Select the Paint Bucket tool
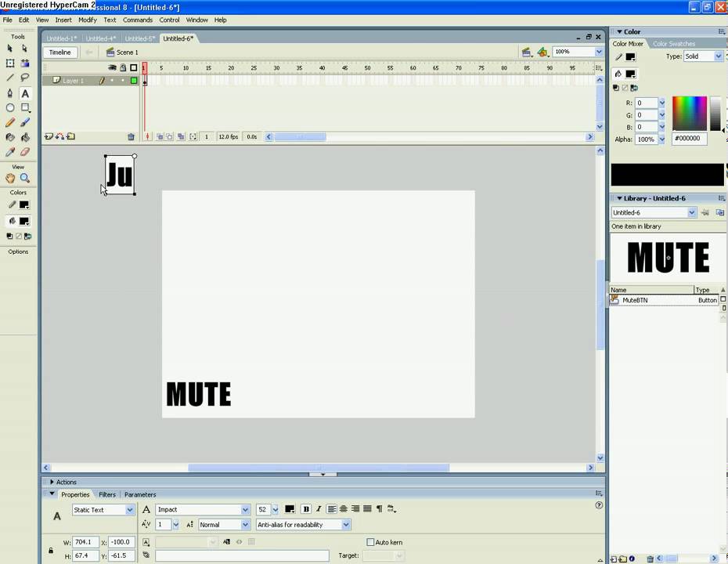 [25, 137]
